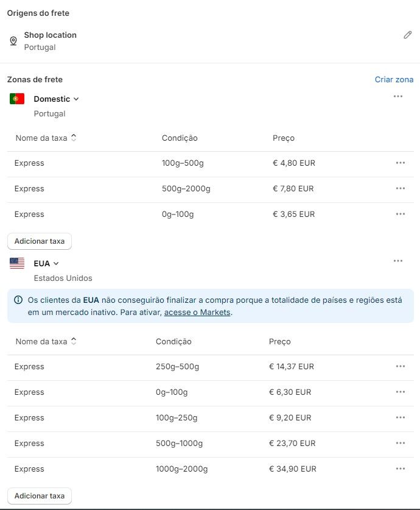Viewport: 420px width, 510px height.
Task: Open the three-dot menu for EUA zone
Action: pos(398,261)
